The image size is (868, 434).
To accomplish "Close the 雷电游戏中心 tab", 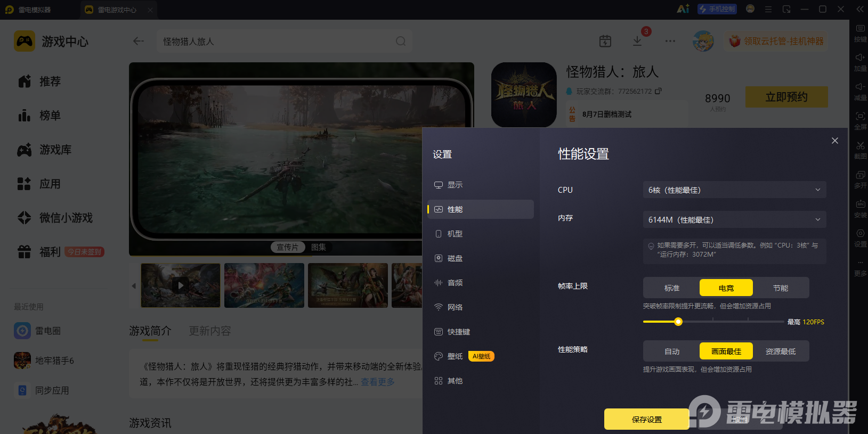I will (150, 10).
